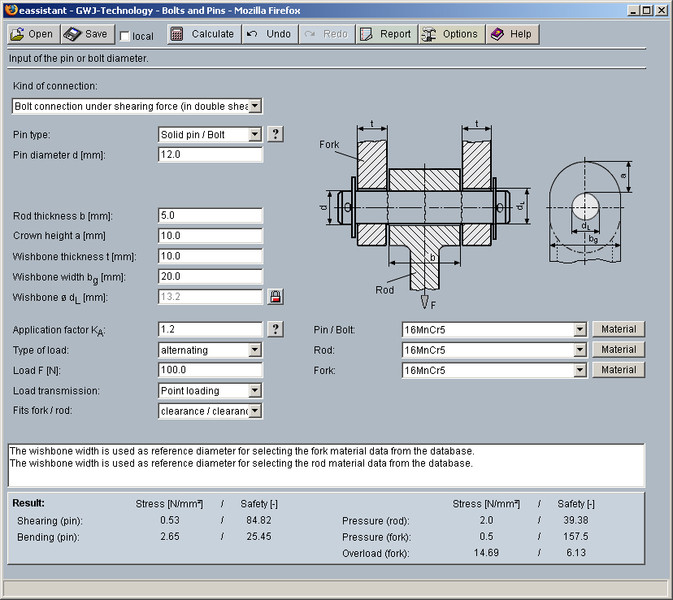Click the Open folder icon in toolbar
This screenshot has width=673, height=600.
(18, 34)
